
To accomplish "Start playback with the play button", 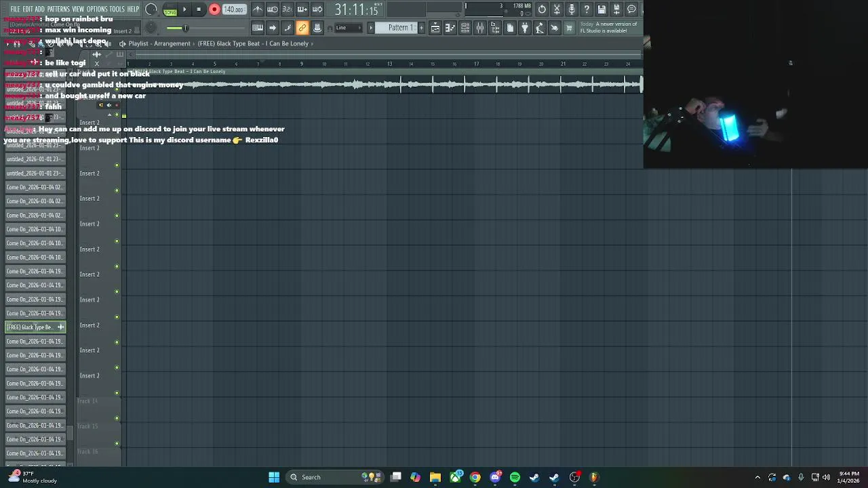I will (184, 9).
